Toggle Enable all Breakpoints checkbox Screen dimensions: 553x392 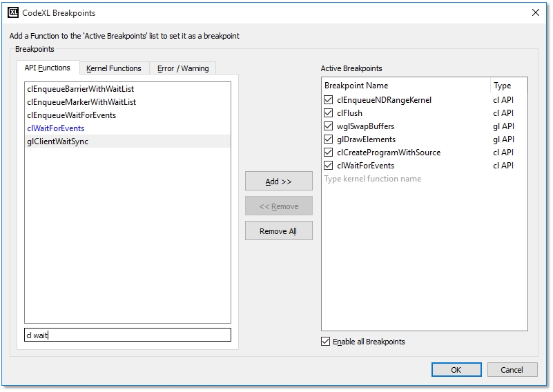(x=326, y=341)
